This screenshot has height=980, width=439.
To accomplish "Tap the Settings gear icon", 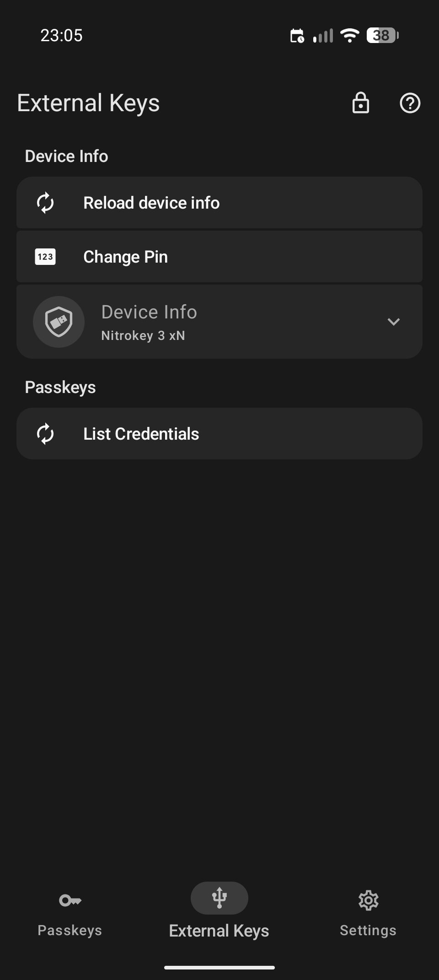I will click(368, 900).
